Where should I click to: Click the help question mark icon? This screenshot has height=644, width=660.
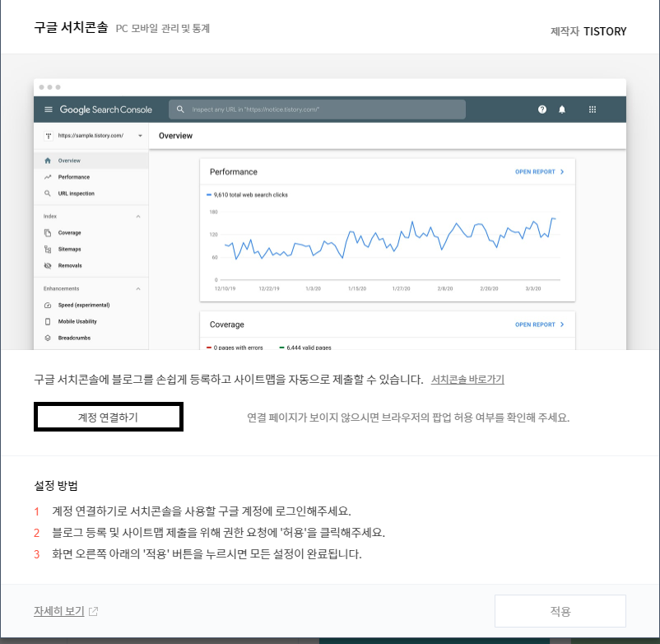(x=542, y=110)
